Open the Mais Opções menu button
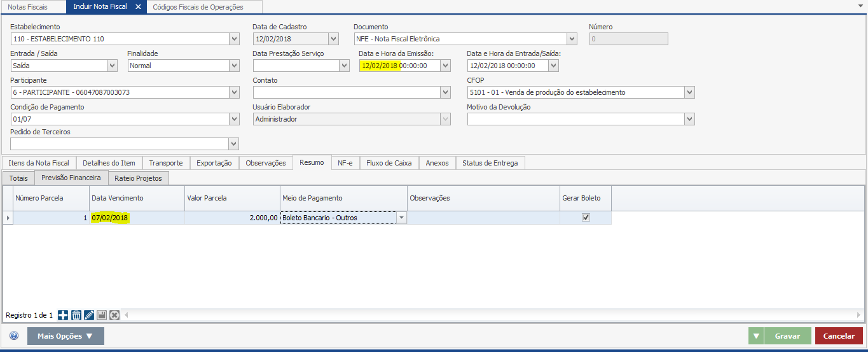The image size is (868, 352). point(65,336)
